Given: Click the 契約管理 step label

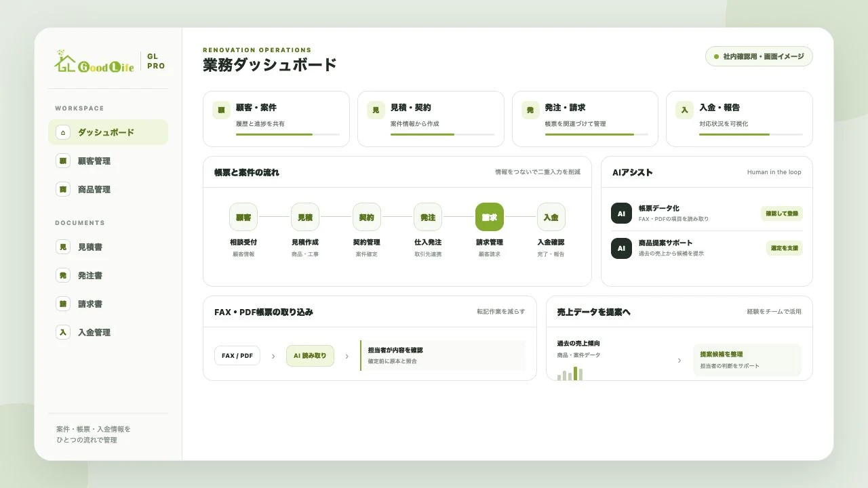Looking at the screenshot, I should tap(366, 242).
